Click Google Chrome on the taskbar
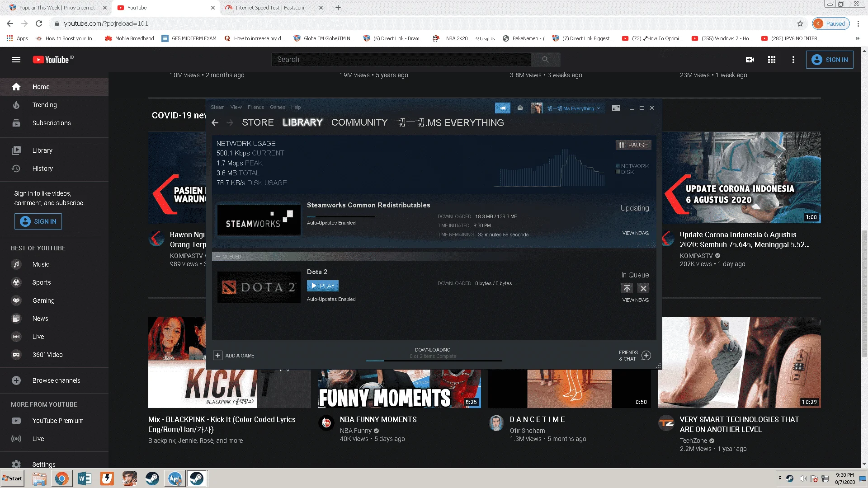Viewport: 868px width, 488px height. click(62, 479)
